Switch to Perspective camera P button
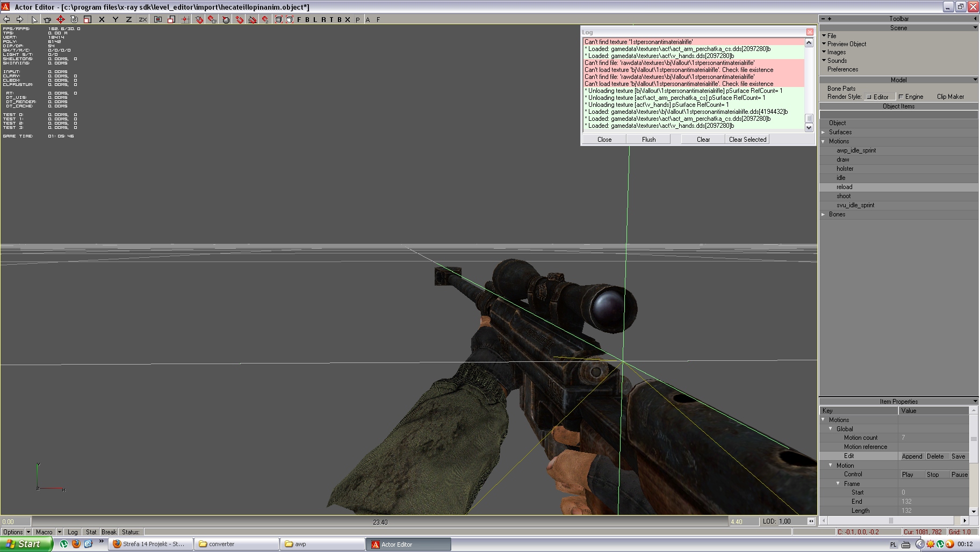Image resolution: width=980 pixels, height=552 pixels. (358, 19)
